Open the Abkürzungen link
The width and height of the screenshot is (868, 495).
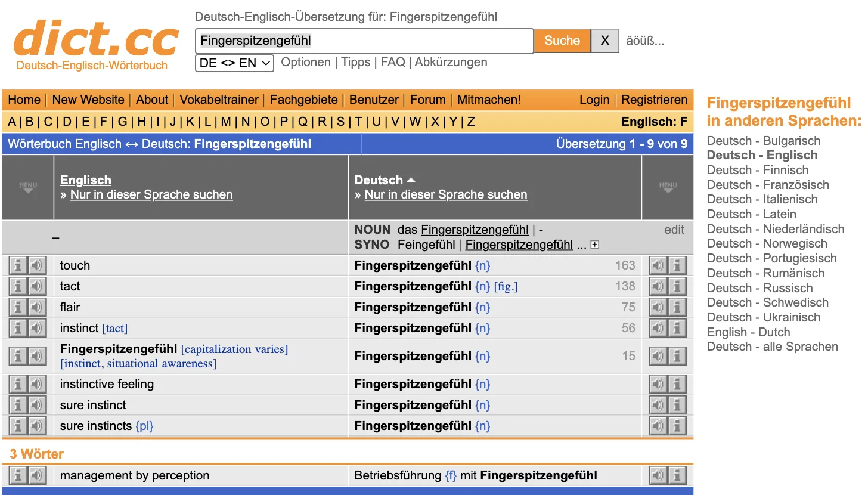[x=451, y=62]
